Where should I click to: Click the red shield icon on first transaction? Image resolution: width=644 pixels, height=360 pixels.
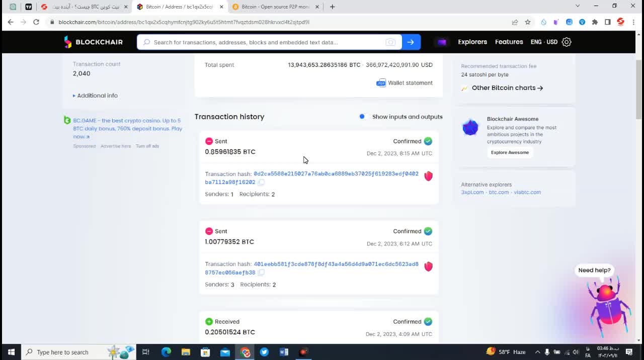428,176
